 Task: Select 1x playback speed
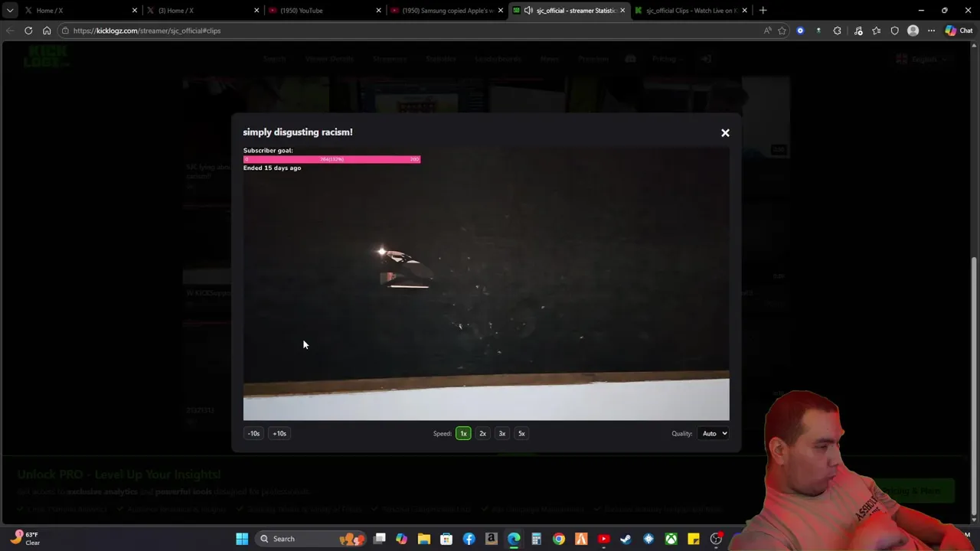click(463, 433)
